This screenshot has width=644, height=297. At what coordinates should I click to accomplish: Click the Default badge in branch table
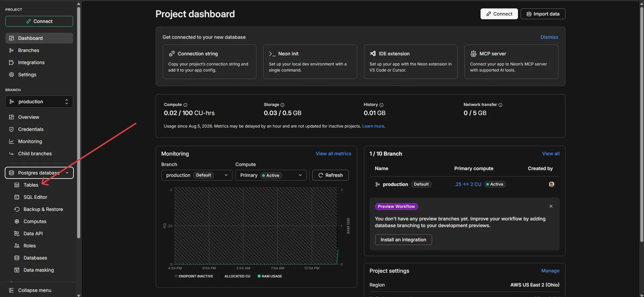point(421,184)
